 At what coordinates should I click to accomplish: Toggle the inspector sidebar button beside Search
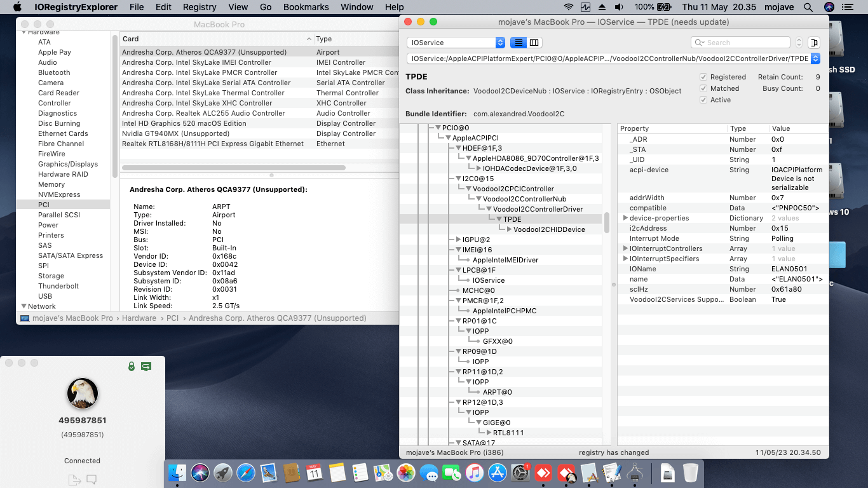point(814,43)
